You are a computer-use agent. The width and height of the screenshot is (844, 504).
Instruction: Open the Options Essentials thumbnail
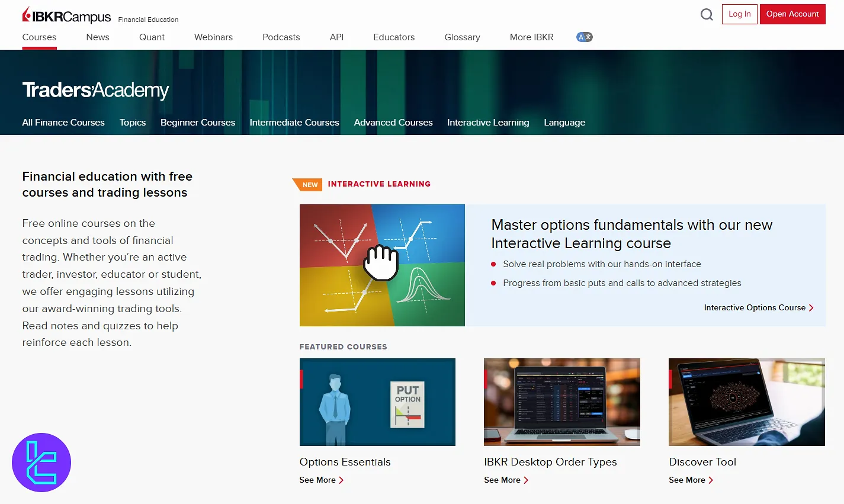pos(377,402)
